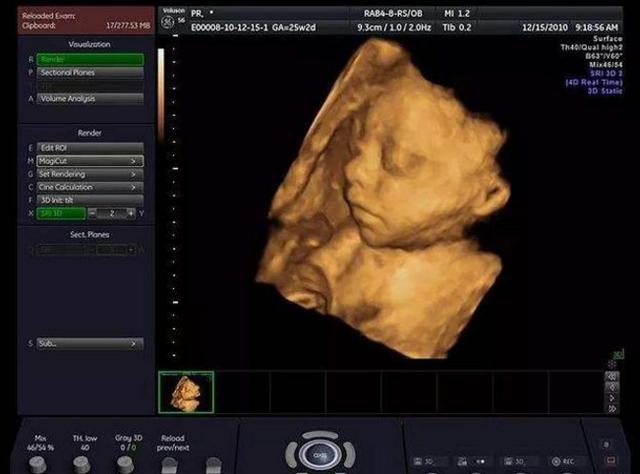The height and width of the screenshot is (474, 640).
Task: Switch to Sectional Planes view
Action: (90, 73)
